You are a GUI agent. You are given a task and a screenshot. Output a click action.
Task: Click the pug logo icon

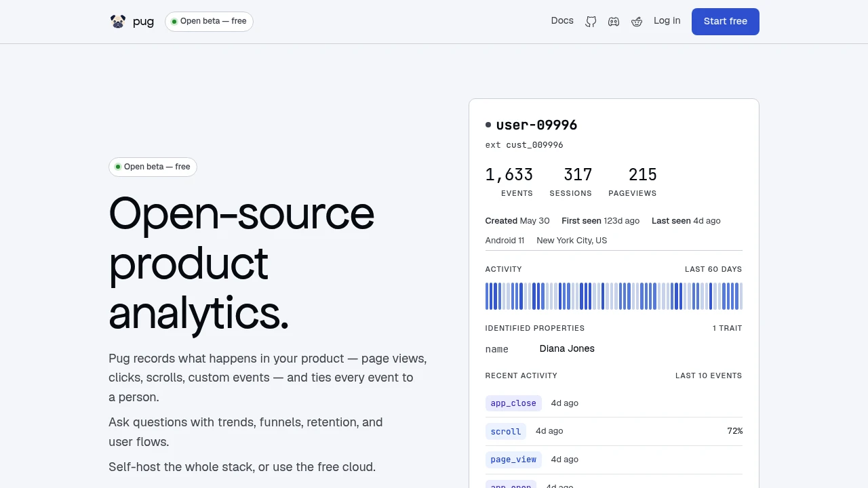click(118, 22)
